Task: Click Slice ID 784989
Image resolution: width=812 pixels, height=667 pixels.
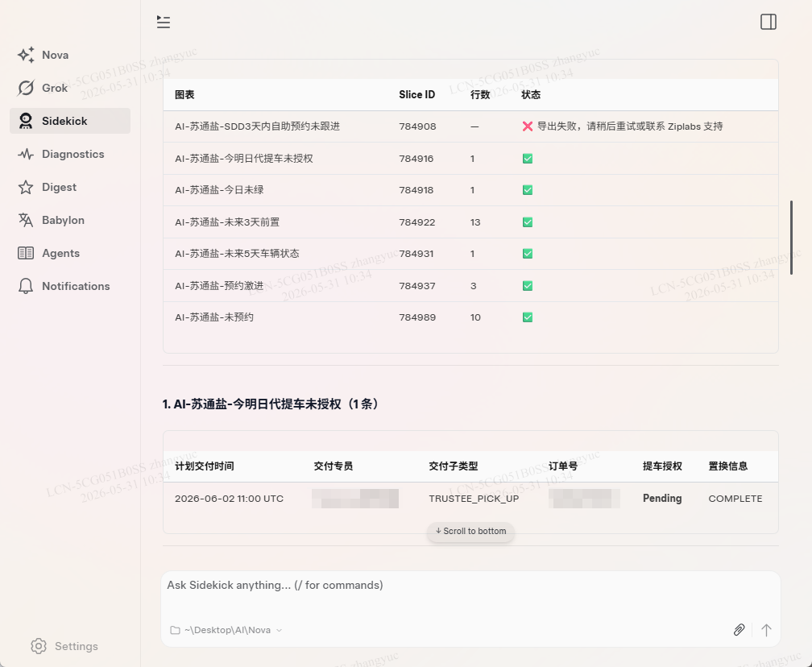Action: point(417,317)
